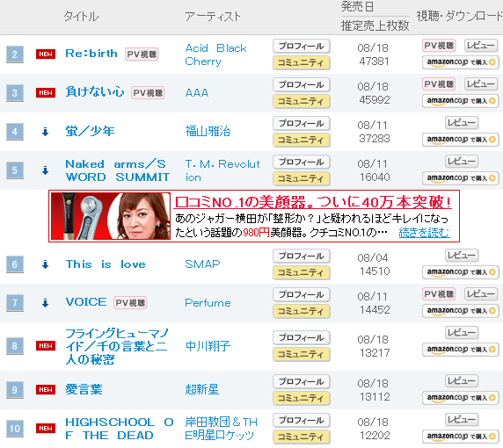Click the NEW badge on Re:birth row

(x=46, y=54)
